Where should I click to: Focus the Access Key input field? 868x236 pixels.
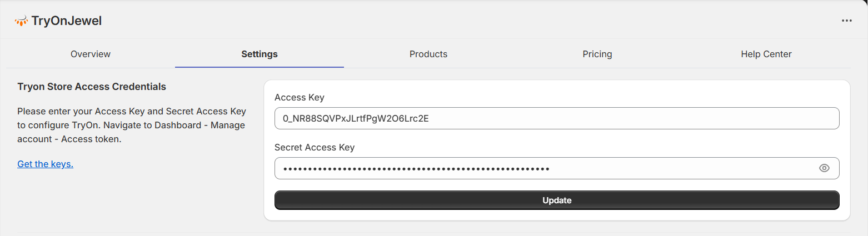(556, 118)
